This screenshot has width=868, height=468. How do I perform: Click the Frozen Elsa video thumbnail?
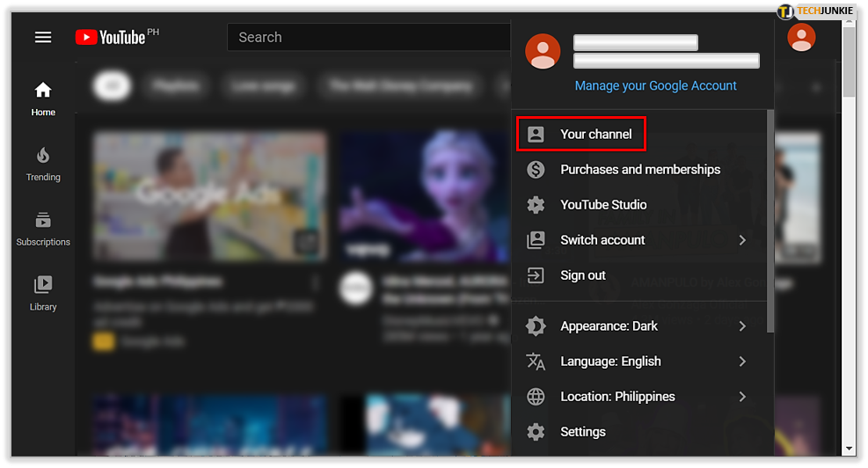(x=425, y=196)
